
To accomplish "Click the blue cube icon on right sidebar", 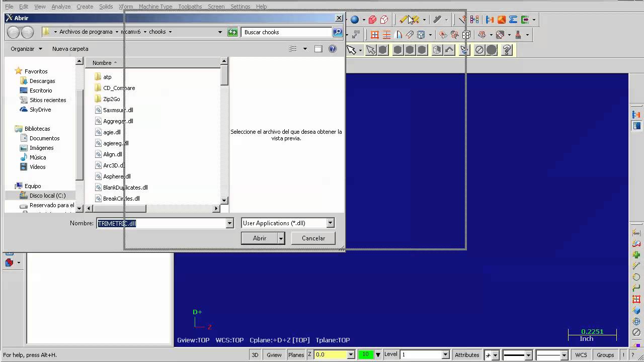I will (636, 310).
